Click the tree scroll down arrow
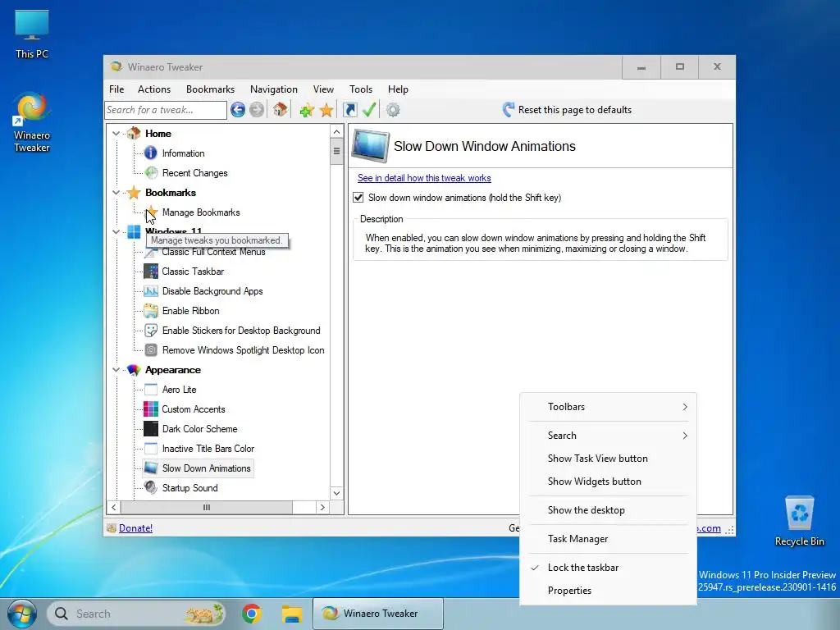This screenshot has height=630, width=840. [336, 493]
